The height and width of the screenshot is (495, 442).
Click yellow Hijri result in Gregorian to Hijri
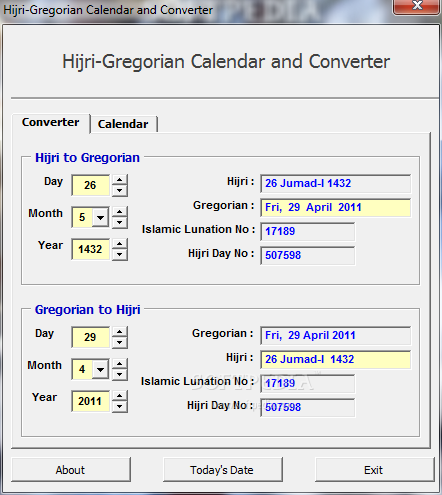335,359
